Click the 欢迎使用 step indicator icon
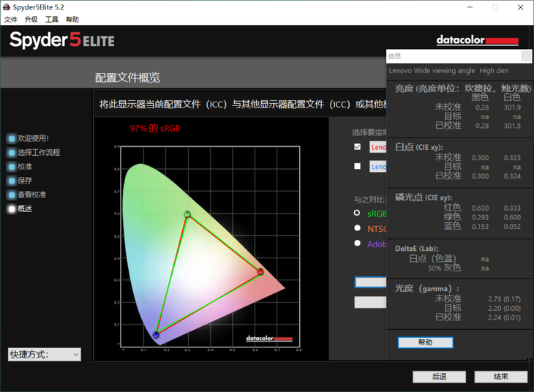This screenshot has width=534, height=392. [x=12, y=138]
